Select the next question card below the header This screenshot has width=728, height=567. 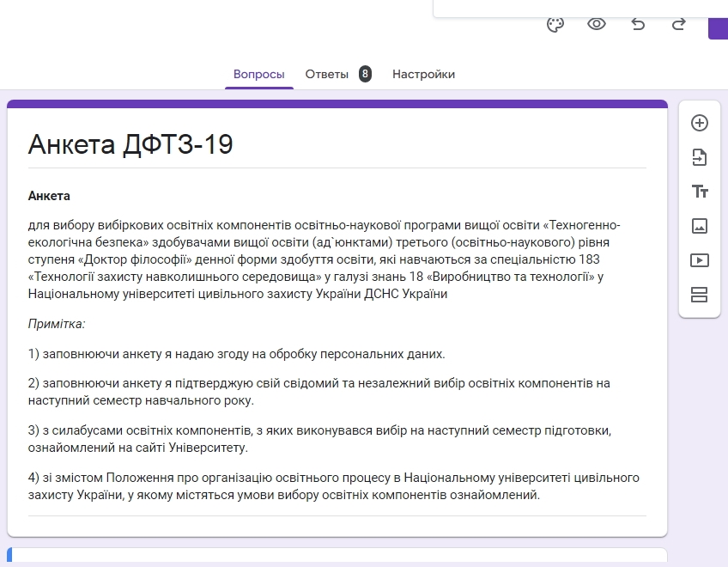click(x=337, y=557)
